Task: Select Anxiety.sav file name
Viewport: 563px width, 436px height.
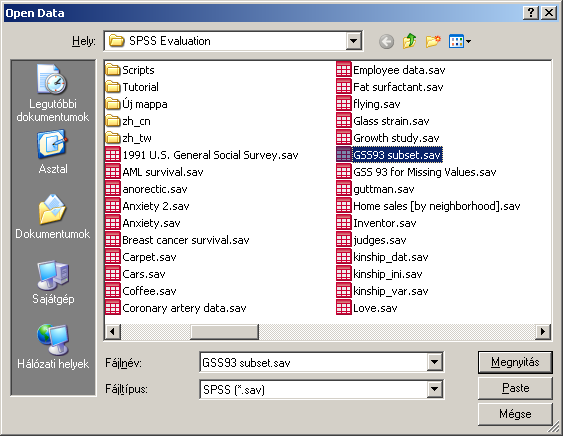Action: tap(151, 223)
